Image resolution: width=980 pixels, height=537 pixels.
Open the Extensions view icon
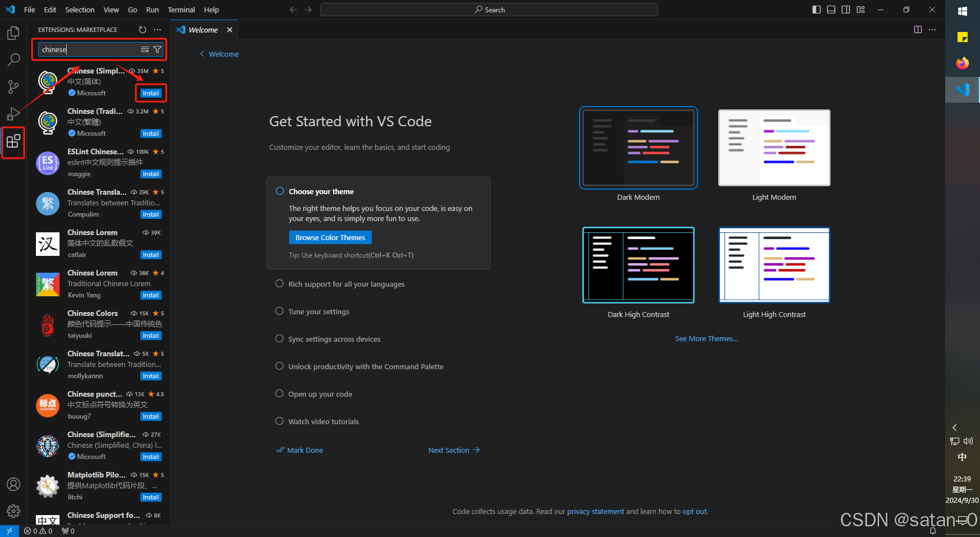coord(13,141)
